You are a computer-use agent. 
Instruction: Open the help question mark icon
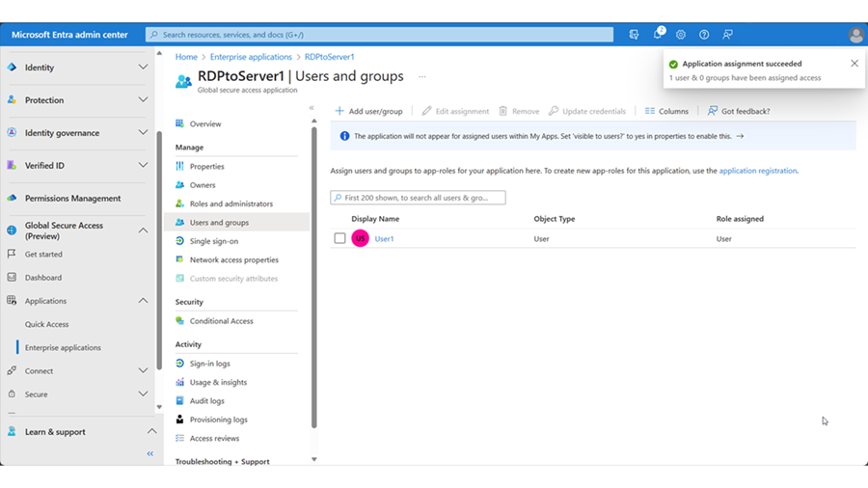coord(704,35)
